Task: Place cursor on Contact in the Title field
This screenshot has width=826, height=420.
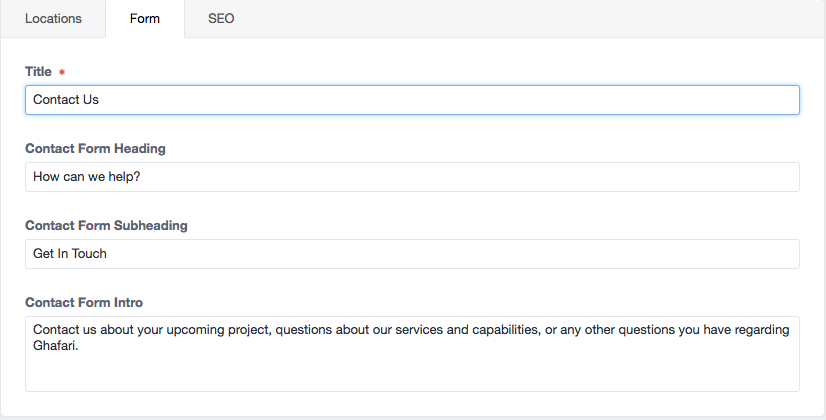Action: 54,100
